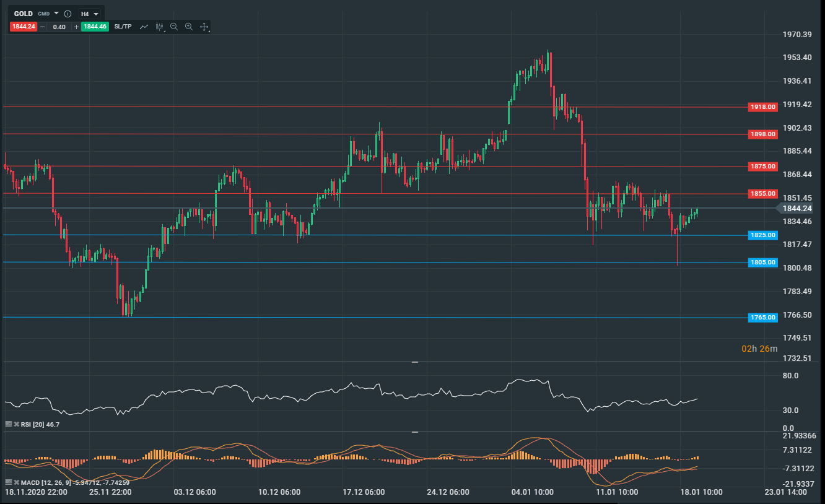Click the 02h 26m candle countdown timer
This screenshot has height=504, width=825.
(759, 349)
